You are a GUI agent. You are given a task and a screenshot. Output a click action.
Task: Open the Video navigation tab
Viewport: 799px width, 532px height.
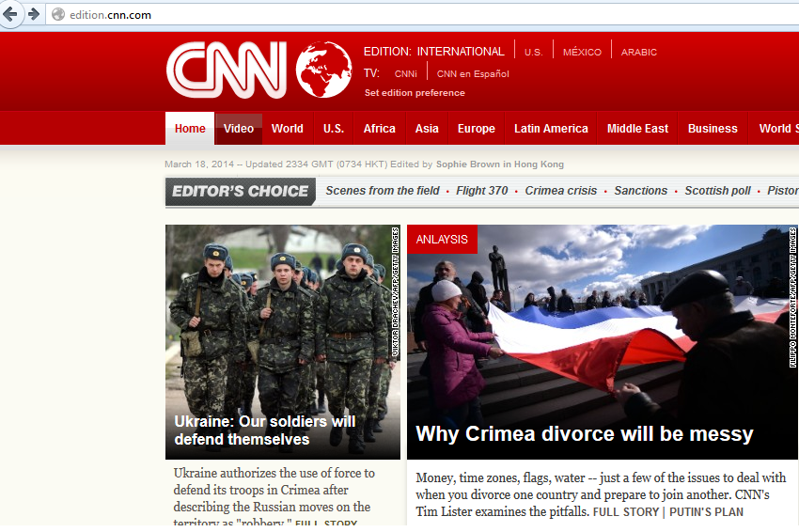pos(239,129)
